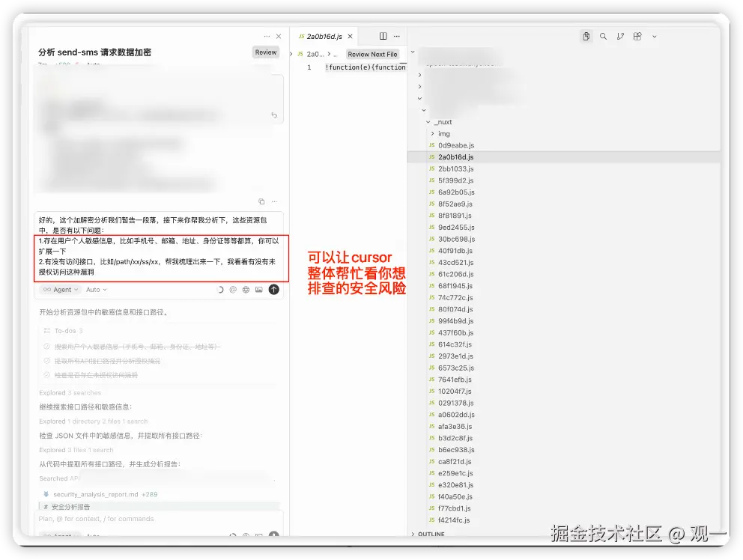Open the Search view icon
This screenshot has height=560, width=743.
click(603, 37)
